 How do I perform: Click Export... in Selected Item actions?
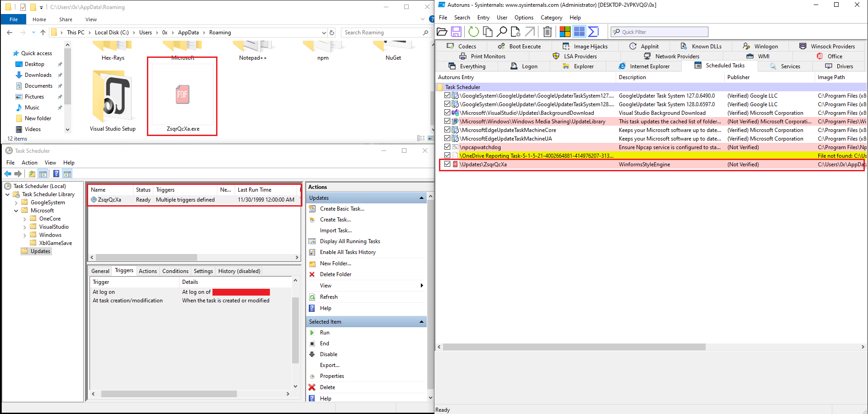(330, 365)
